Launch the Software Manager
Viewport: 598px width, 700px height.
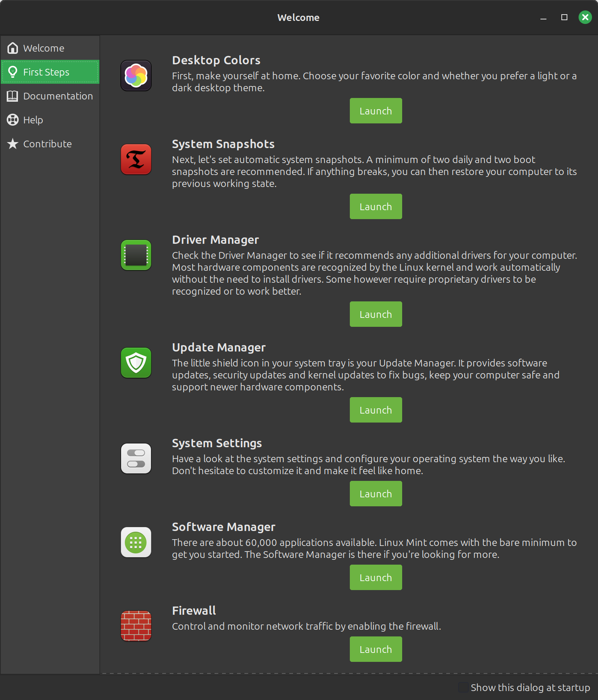click(x=376, y=577)
